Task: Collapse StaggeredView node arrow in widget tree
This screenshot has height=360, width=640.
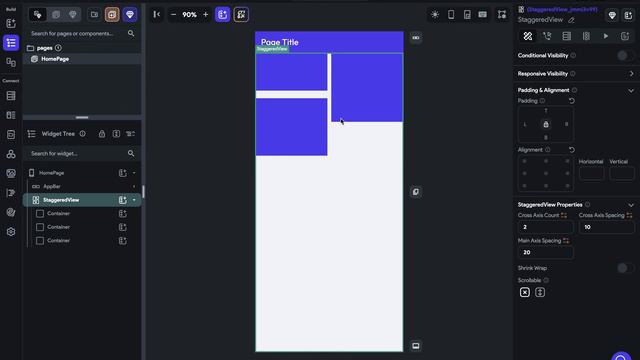Action: click(x=134, y=200)
